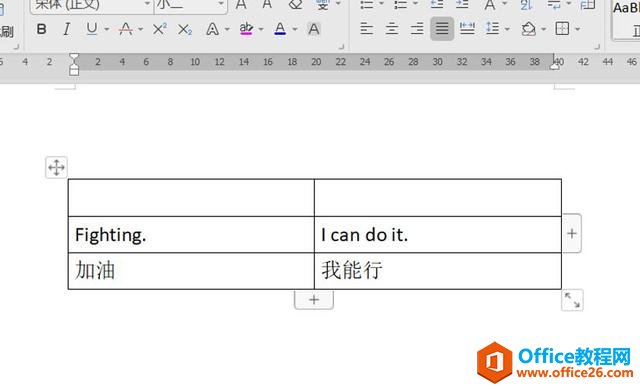
Task: Open bullet list style dropdown arrow
Action: click(382, 4)
